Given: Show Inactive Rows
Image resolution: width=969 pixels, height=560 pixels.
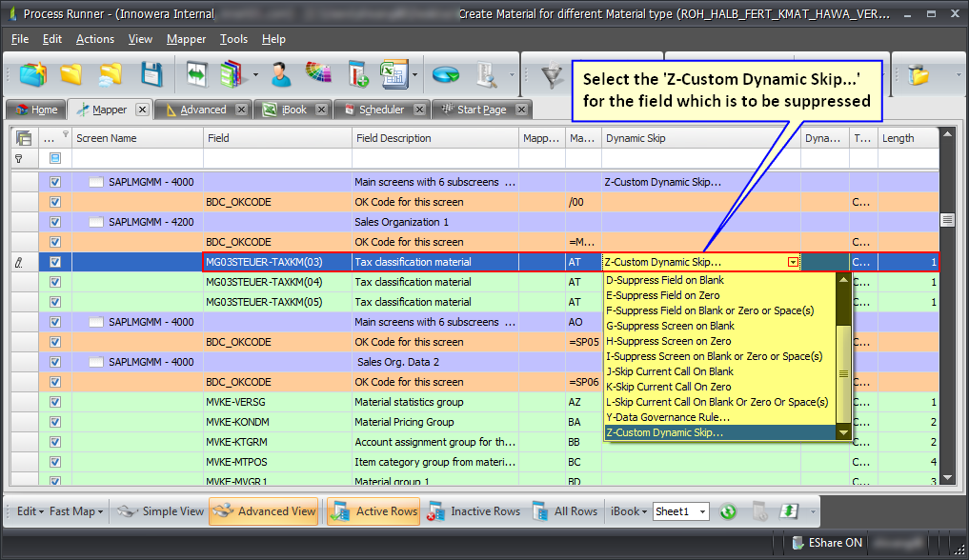Looking at the screenshot, I should point(474,511).
